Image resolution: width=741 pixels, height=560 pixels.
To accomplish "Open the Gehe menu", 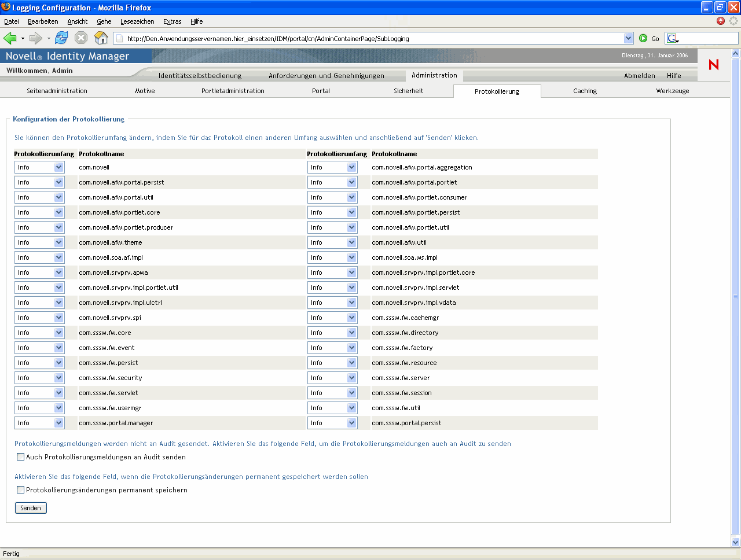I will (104, 21).
